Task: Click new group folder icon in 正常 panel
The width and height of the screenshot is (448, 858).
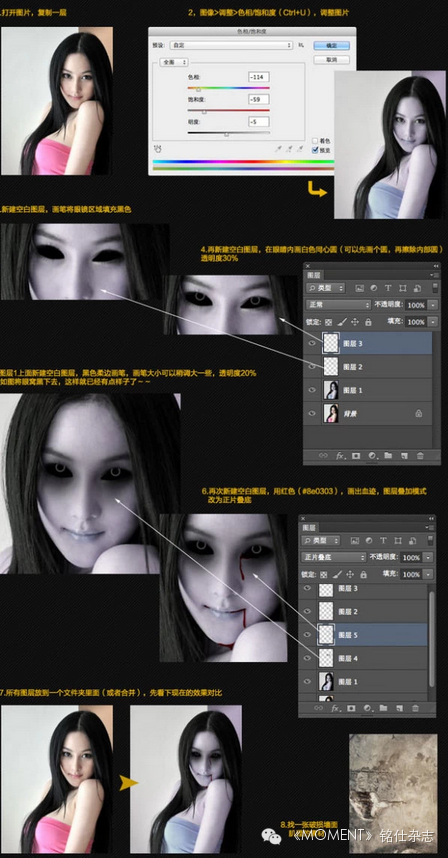Action: click(x=388, y=455)
